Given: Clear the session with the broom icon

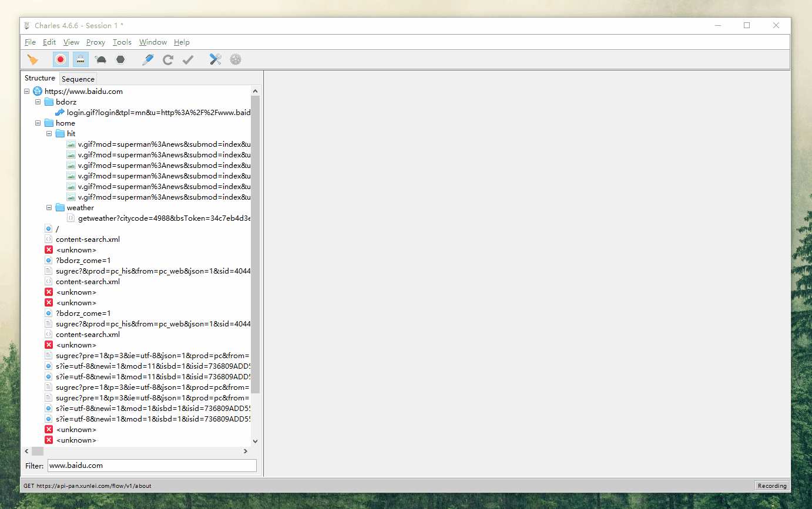Looking at the screenshot, I should tap(33, 59).
